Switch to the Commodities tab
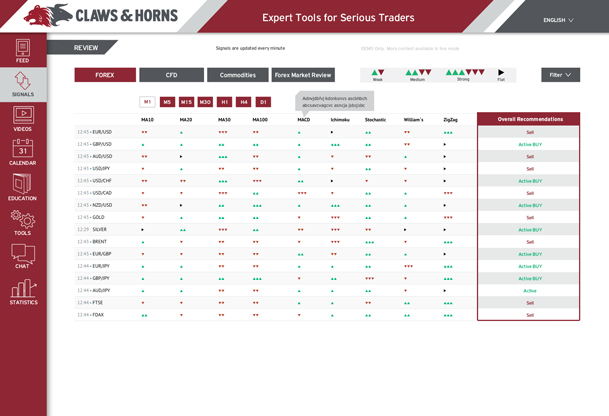 [x=237, y=75]
